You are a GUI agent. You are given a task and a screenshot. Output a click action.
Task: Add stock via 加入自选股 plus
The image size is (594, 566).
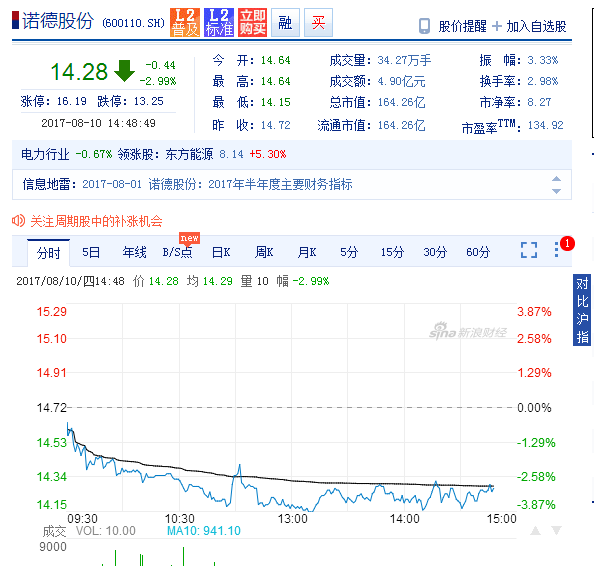point(497,26)
